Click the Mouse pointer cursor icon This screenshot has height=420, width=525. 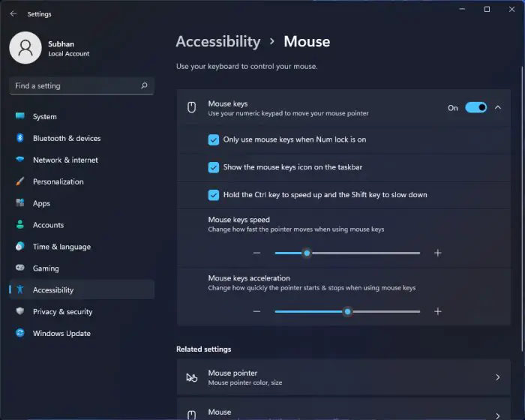(192, 377)
